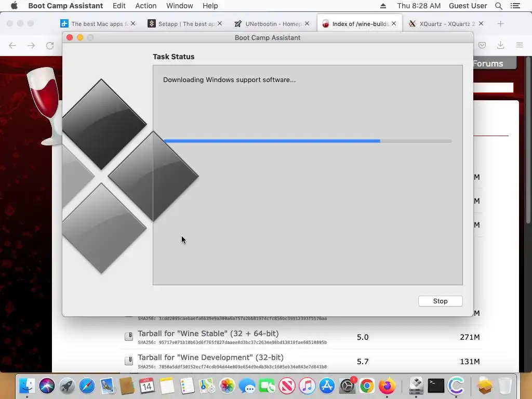Click version 5.0 cell
The height and width of the screenshot is (399, 532).
pos(362,337)
